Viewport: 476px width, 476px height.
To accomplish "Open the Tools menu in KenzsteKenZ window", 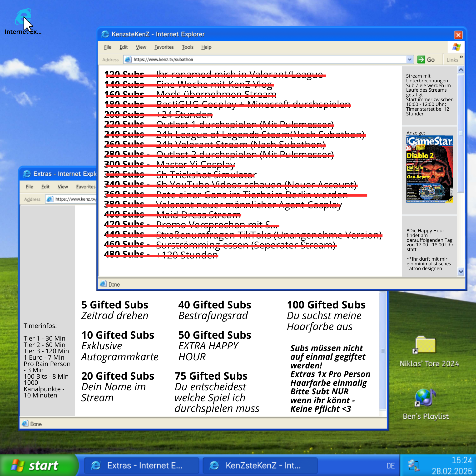I will click(x=187, y=47).
